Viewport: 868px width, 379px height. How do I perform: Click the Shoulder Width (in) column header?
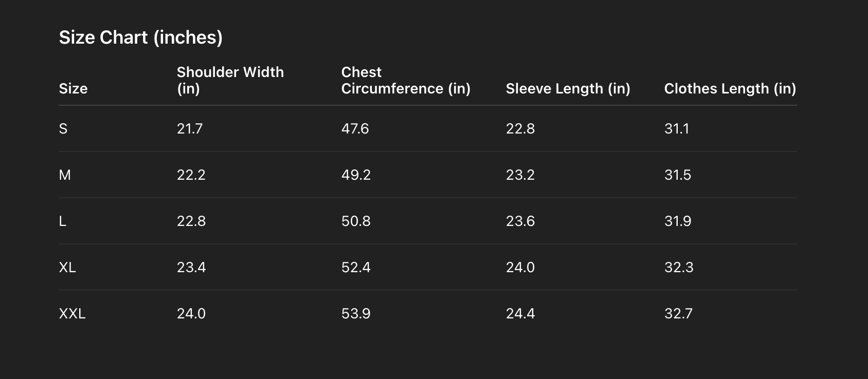click(230, 80)
